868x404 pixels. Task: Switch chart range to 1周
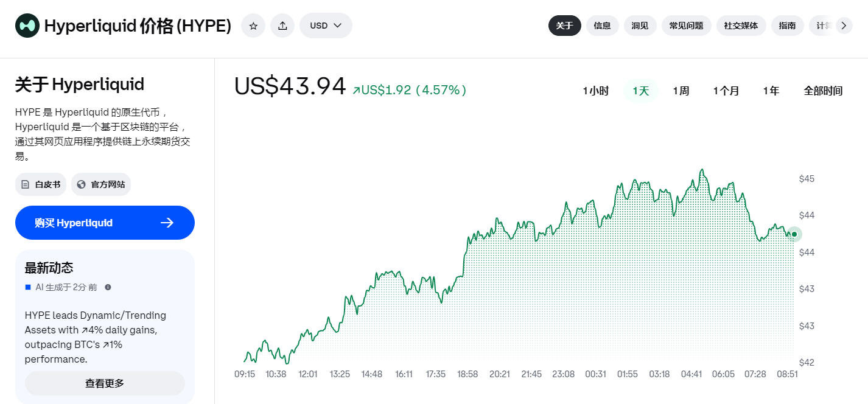(x=681, y=91)
